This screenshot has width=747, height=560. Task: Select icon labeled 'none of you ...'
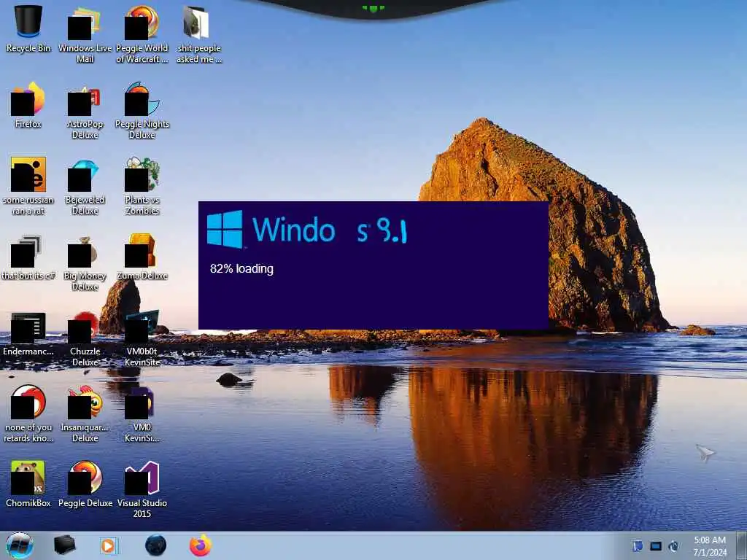(28, 413)
